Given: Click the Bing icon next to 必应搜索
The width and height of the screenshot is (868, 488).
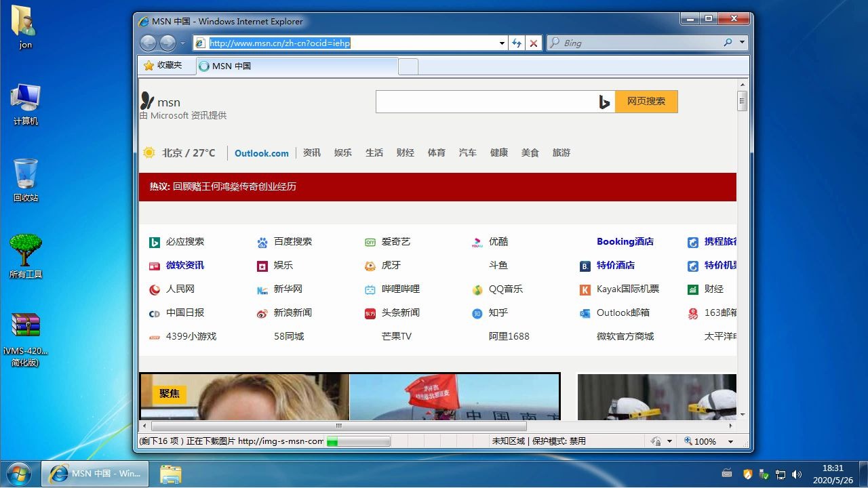Looking at the screenshot, I should click(x=155, y=242).
